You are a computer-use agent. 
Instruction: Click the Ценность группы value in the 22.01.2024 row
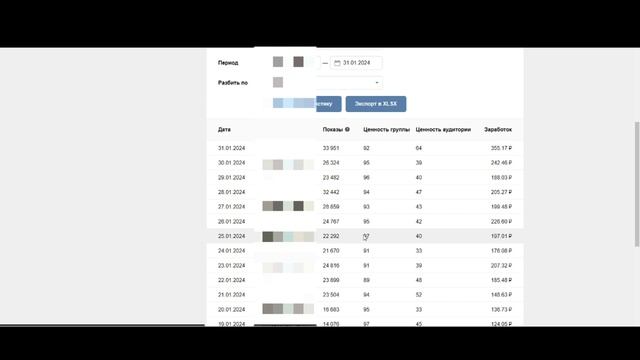coord(366,280)
